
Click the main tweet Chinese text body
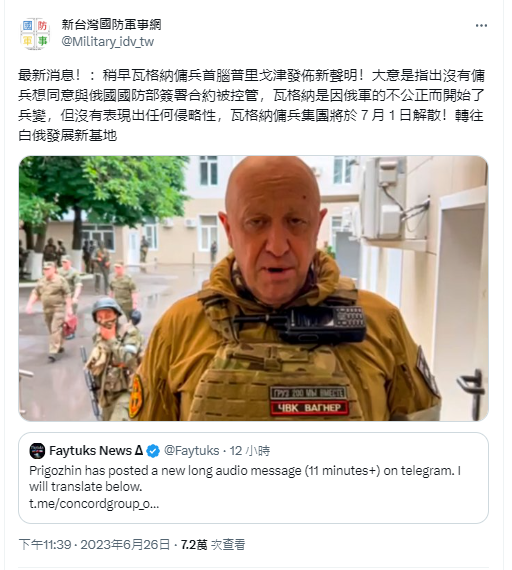click(252, 105)
